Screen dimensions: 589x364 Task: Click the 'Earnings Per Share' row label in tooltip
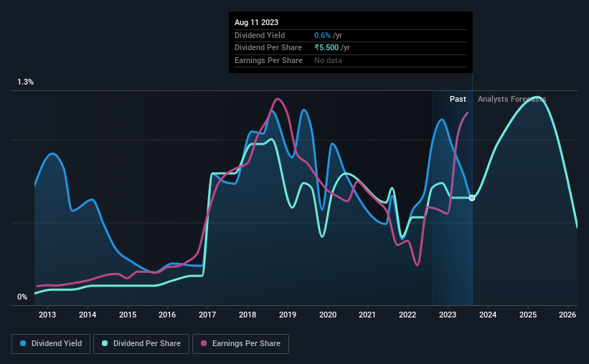click(268, 60)
